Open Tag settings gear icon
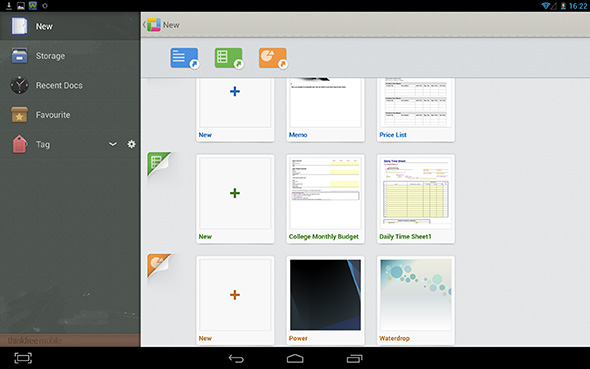The image size is (590, 369). pyautogui.click(x=131, y=144)
